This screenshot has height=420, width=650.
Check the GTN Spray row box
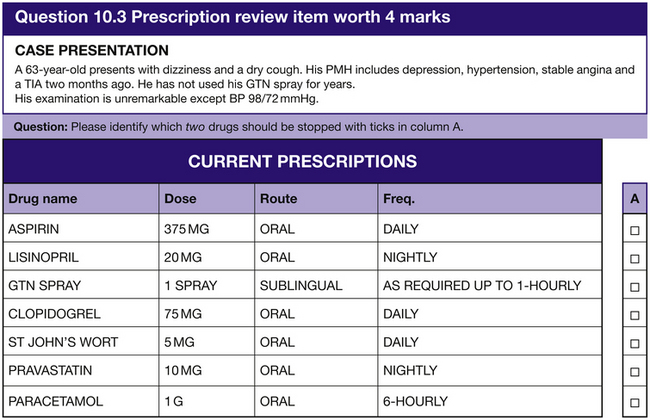pyautogui.click(x=635, y=286)
